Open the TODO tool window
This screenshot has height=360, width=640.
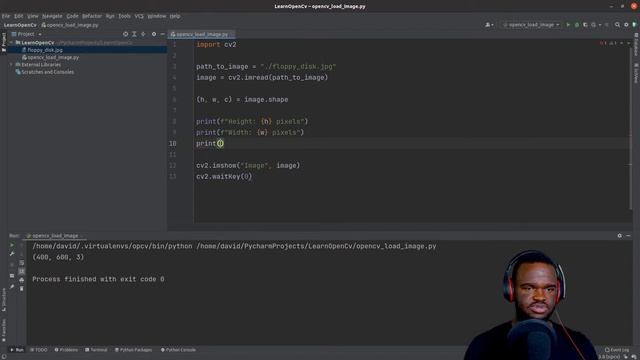pyautogui.click(x=39, y=350)
